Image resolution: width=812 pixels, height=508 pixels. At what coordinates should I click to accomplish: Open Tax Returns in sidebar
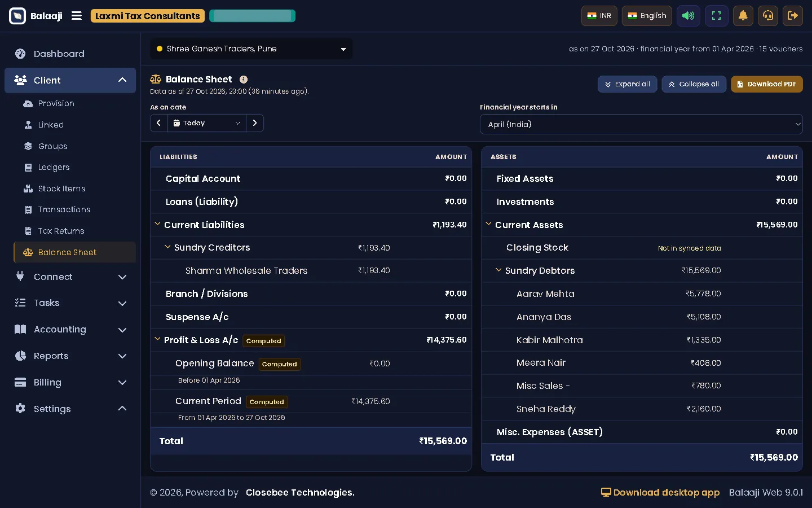click(x=74, y=231)
